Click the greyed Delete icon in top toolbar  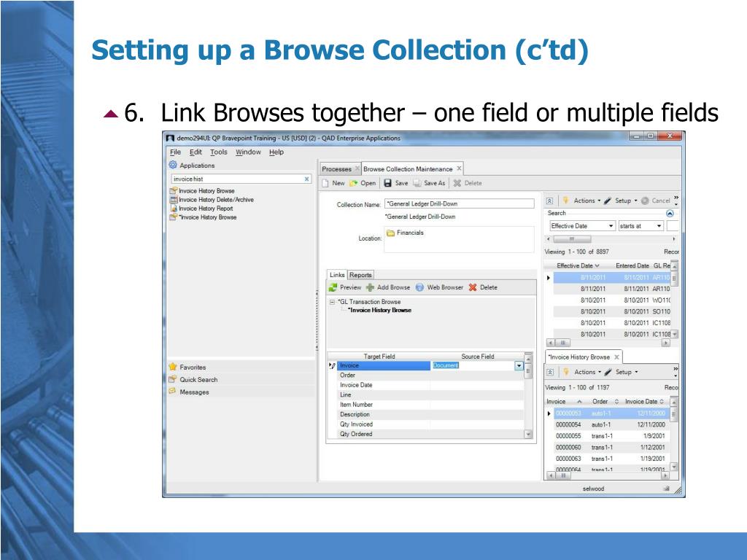[x=457, y=183]
